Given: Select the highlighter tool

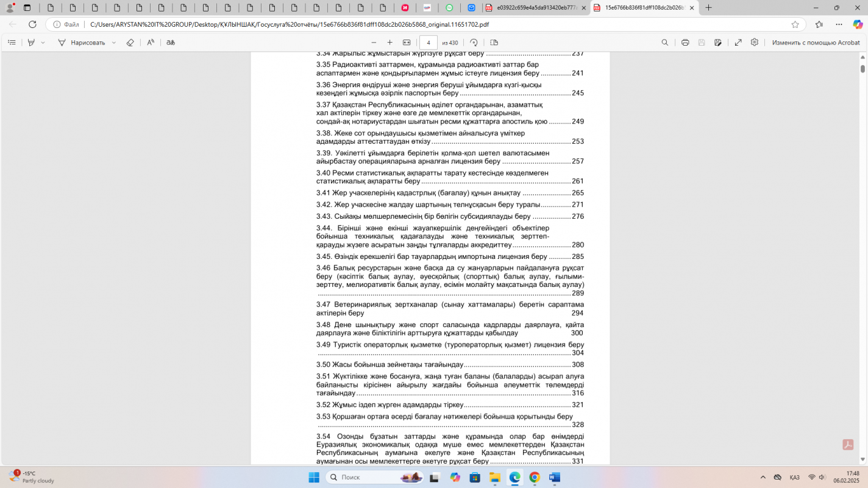Looking at the screenshot, I should 31,43.
